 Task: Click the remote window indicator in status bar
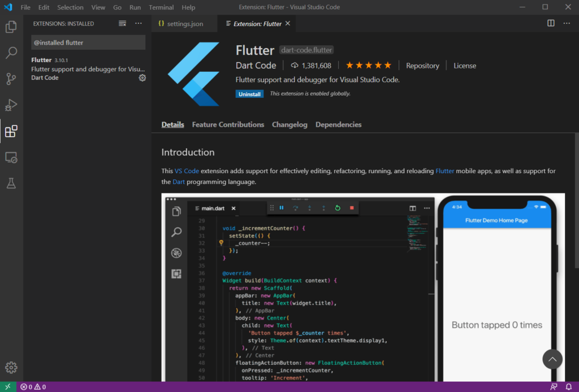point(8,387)
